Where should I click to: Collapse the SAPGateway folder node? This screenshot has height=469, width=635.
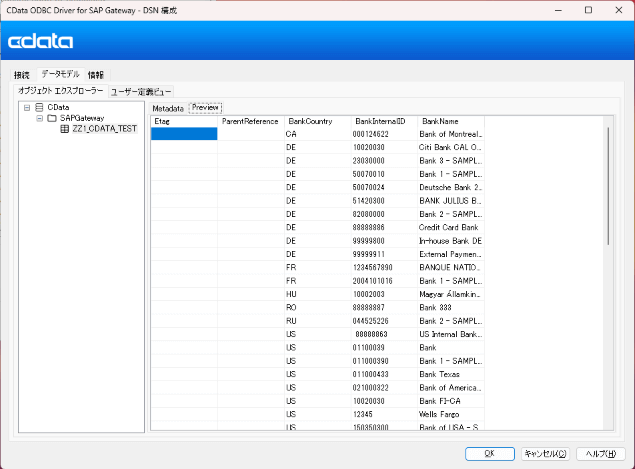[x=40, y=118]
